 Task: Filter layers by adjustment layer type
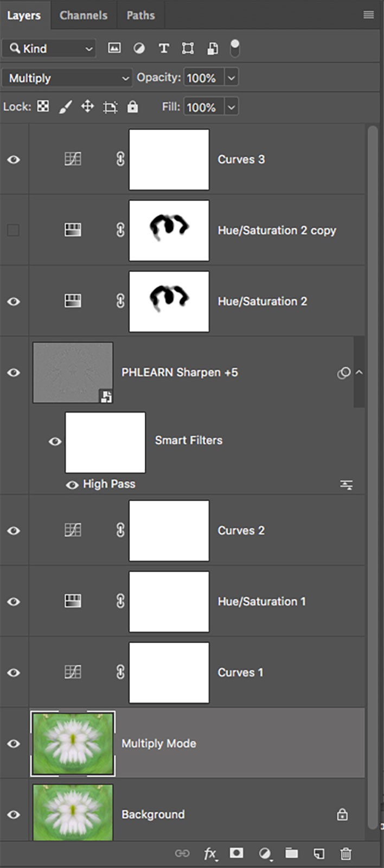coord(139,48)
